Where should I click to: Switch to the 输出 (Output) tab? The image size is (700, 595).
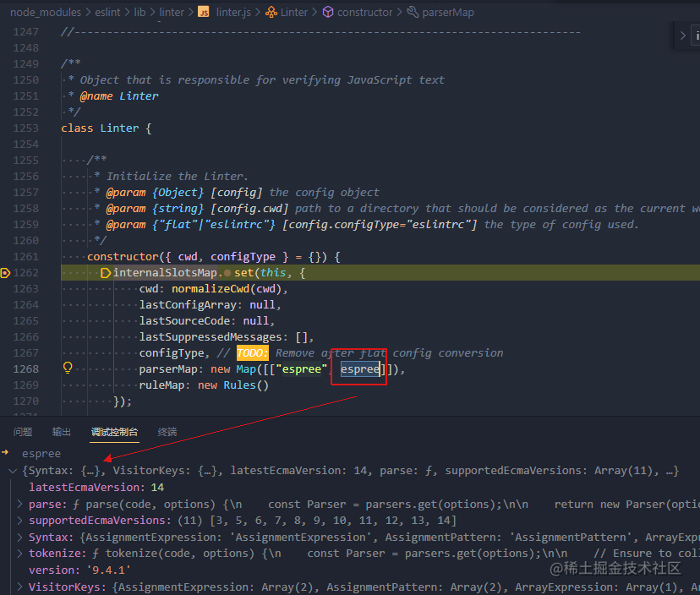click(61, 432)
